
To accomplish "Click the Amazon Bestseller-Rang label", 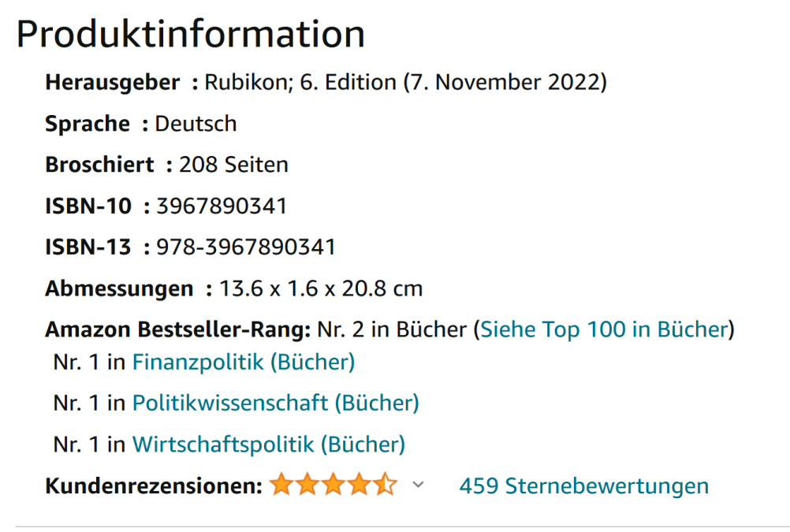I will pyautogui.click(x=178, y=329).
